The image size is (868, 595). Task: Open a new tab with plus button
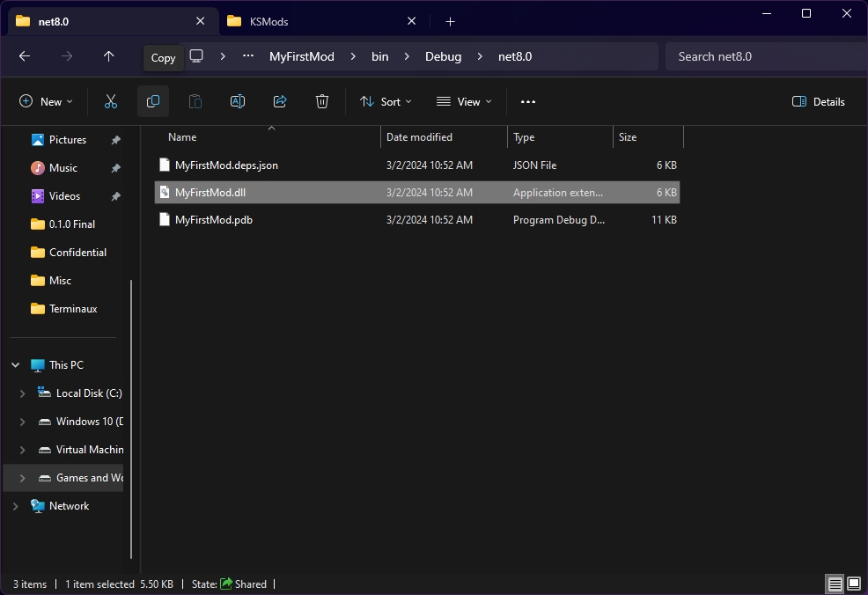[450, 21]
